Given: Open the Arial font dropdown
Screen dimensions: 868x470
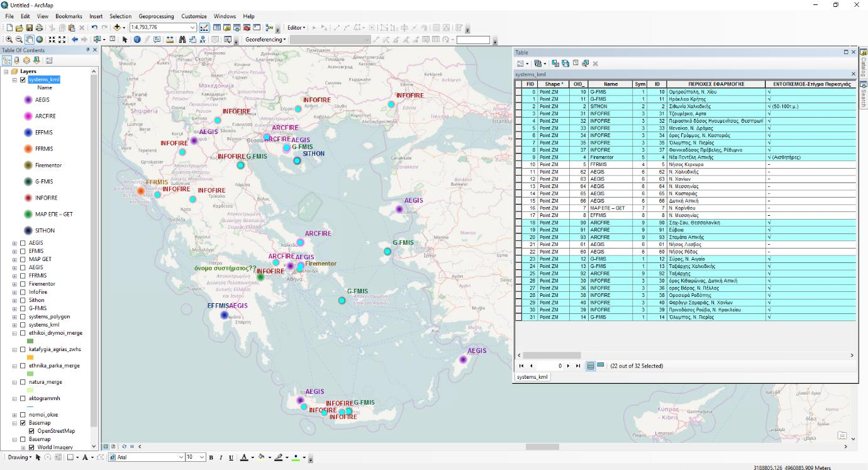Looking at the screenshot, I should pyautogui.click(x=181, y=457).
